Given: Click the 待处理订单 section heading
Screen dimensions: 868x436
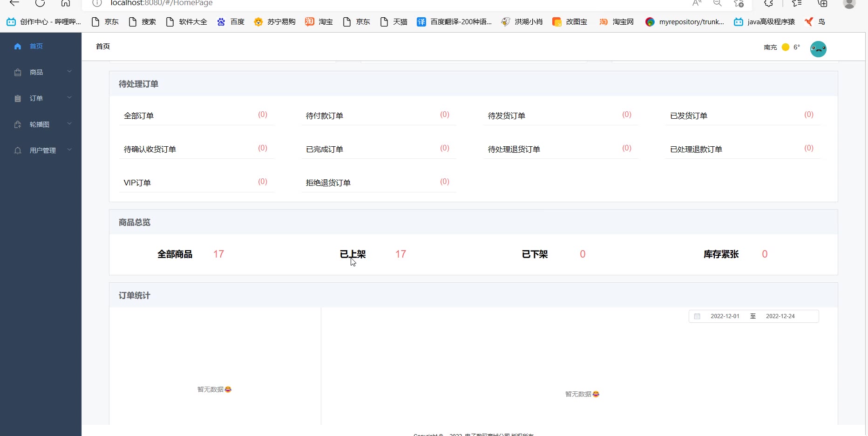Looking at the screenshot, I should (138, 84).
